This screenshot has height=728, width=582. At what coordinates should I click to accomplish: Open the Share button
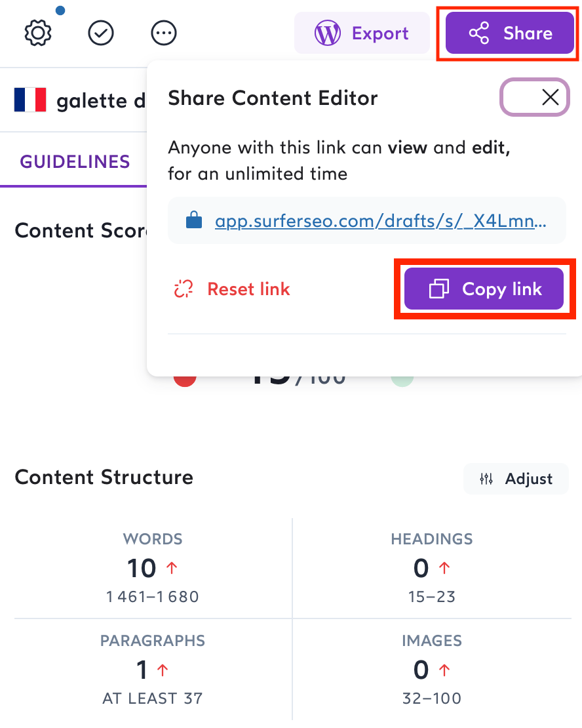[510, 33]
